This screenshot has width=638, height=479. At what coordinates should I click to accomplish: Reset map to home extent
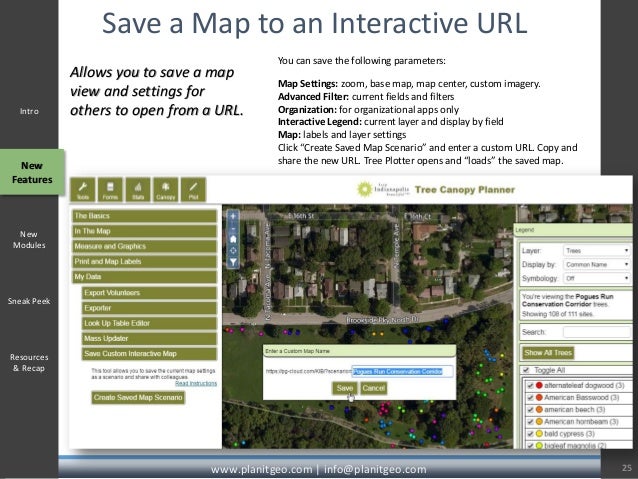pyautogui.click(x=233, y=239)
